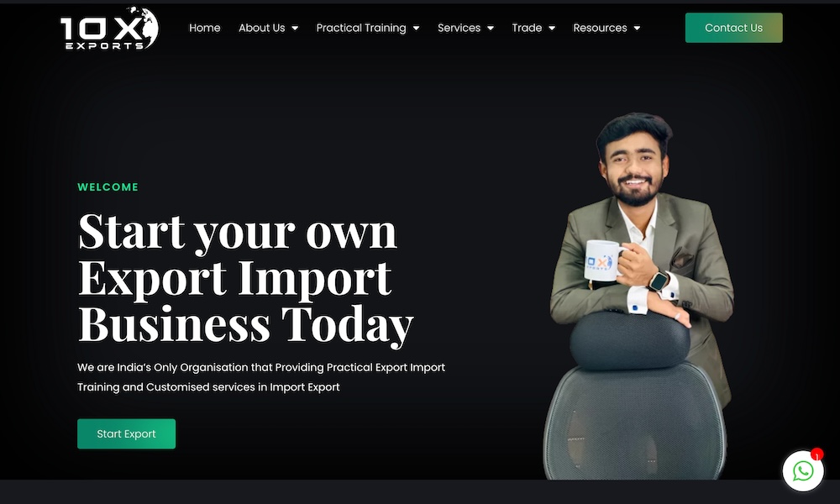Viewport: 840px width, 504px height.
Task: Click the WELCOME green label
Action: 108,187
